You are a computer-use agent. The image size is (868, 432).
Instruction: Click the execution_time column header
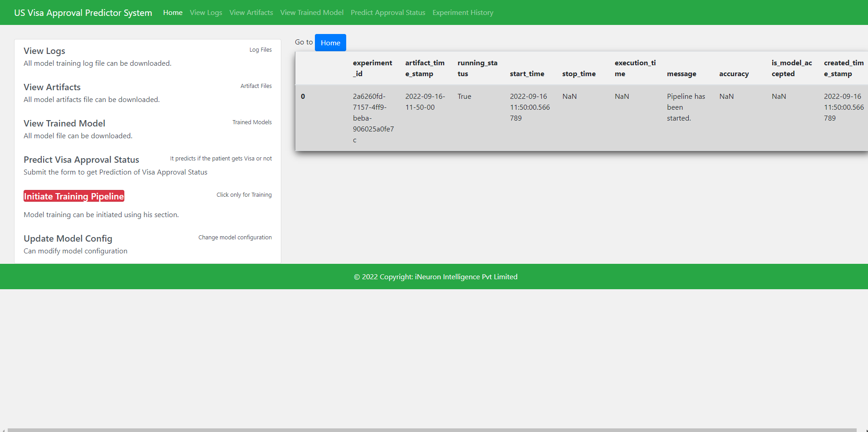tap(635, 68)
